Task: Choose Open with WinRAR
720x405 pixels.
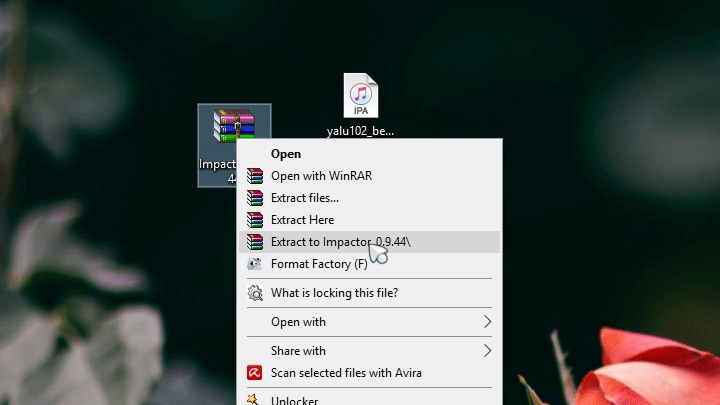Action: [x=369, y=176]
